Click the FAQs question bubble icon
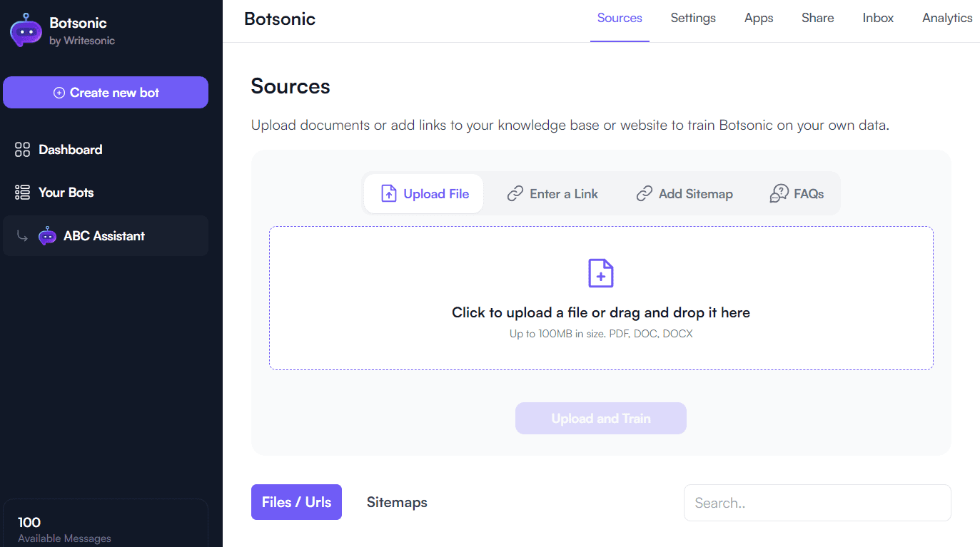Viewport: 980px width, 547px height. click(x=779, y=193)
